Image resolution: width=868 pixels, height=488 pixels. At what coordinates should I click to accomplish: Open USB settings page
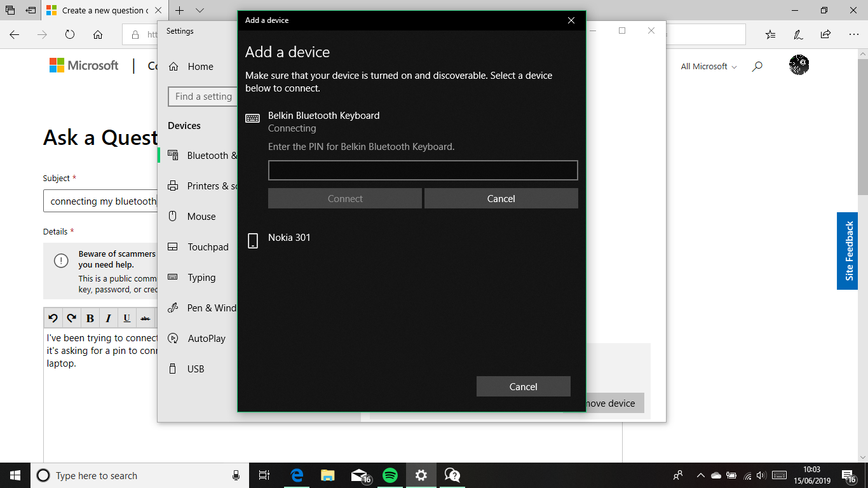186,369
